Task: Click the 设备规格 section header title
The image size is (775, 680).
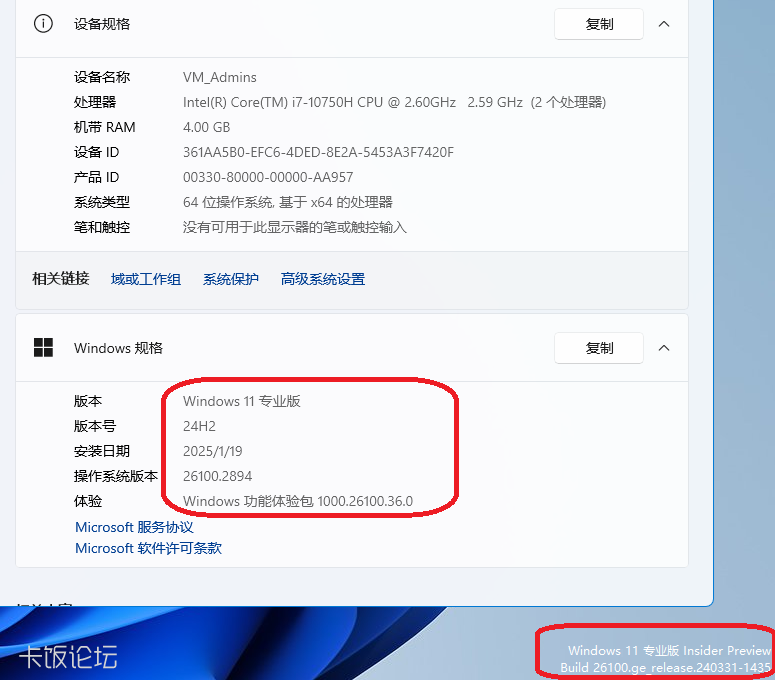Action: pos(102,24)
